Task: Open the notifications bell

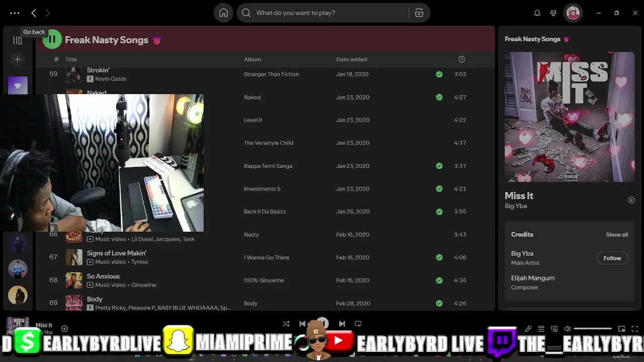Action: 537,13
